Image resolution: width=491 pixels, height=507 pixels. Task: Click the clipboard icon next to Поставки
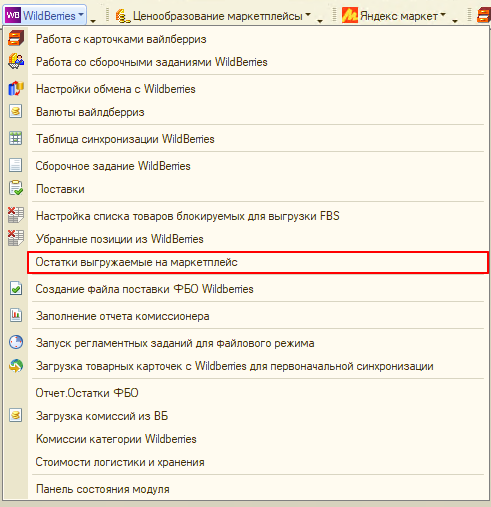click(16, 189)
